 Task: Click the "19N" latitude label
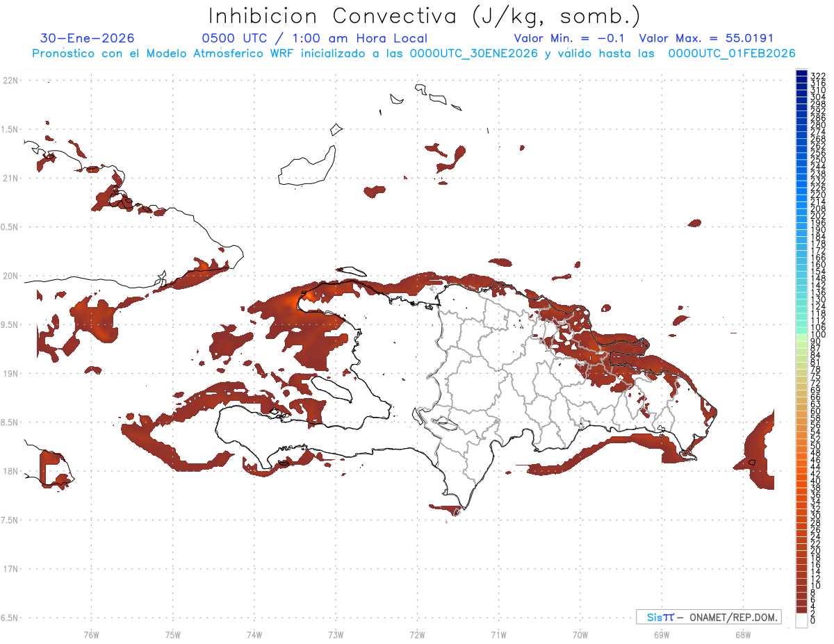tap(10, 373)
